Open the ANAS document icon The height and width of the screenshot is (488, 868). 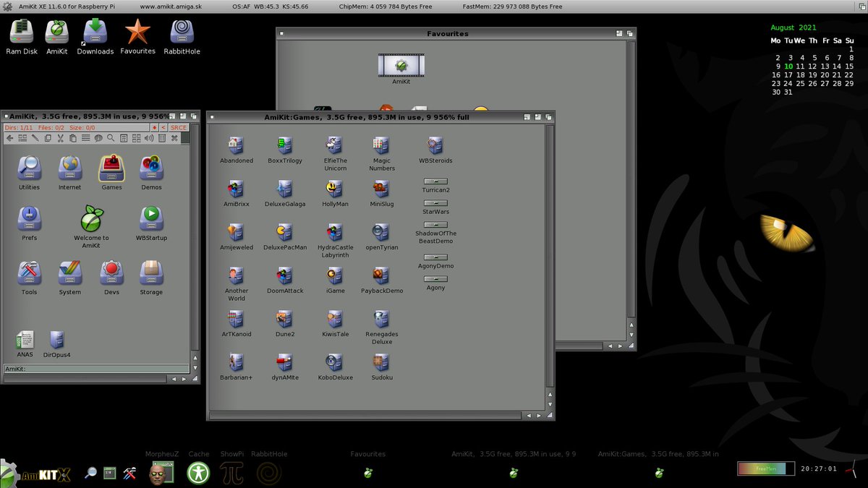tap(25, 344)
